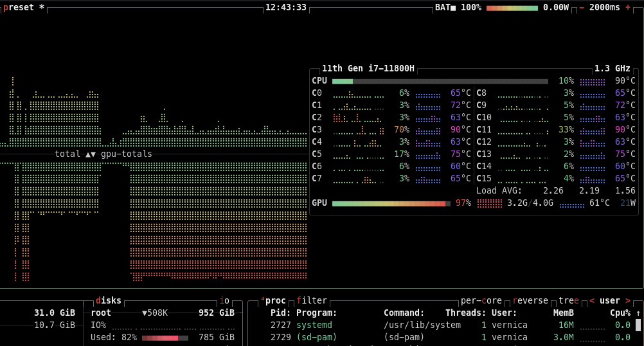The image size is (644, 346).
Task: Click the user sort column label
Action: click(609, 301)
